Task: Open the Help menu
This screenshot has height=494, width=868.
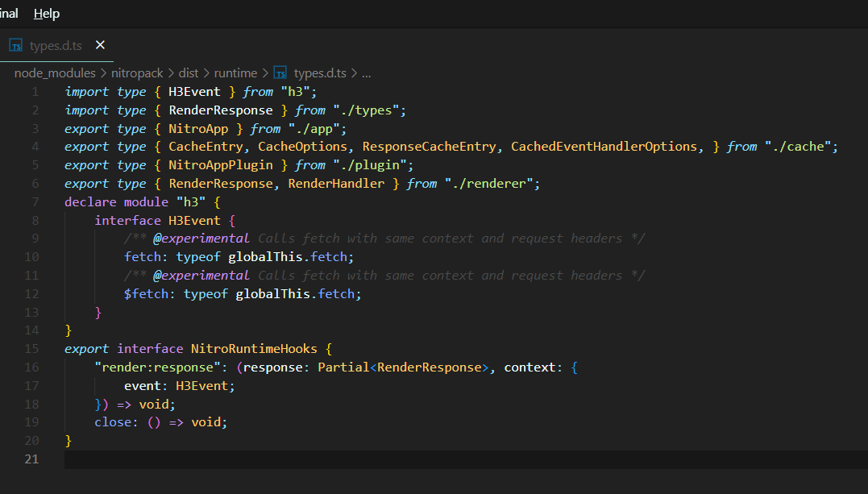Action: [x=46, y=13]
